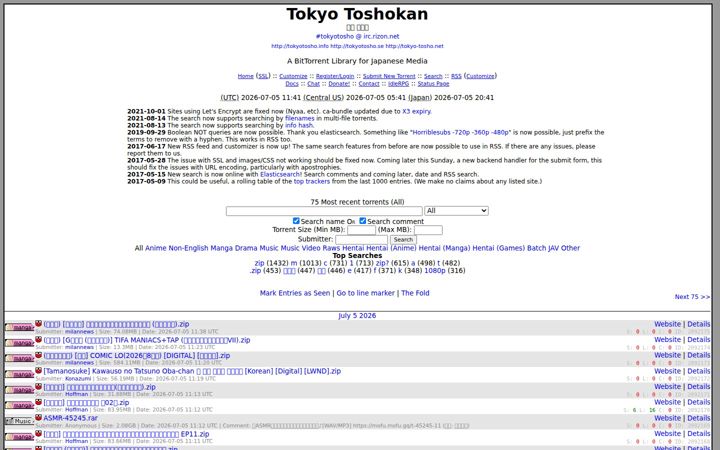Toggle the Search comment checkbox
720x450 pixels.
[x=363, y=221]
